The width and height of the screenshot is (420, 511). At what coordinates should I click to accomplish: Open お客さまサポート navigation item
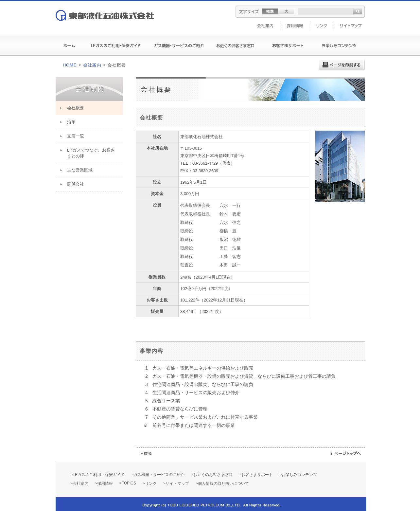point(288,46)
